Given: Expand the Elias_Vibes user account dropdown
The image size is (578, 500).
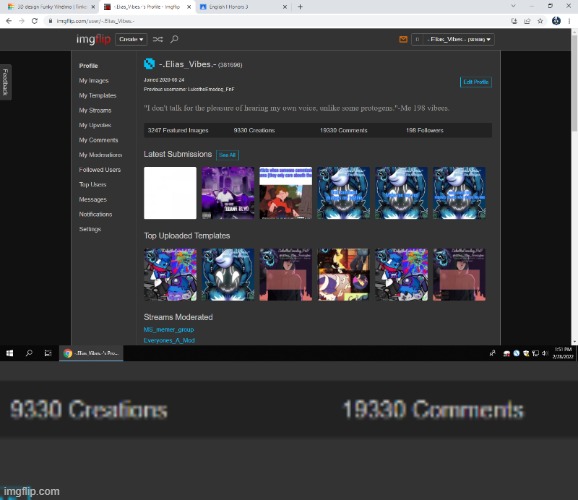Looking at the screenshot, I should coord(453,39).
